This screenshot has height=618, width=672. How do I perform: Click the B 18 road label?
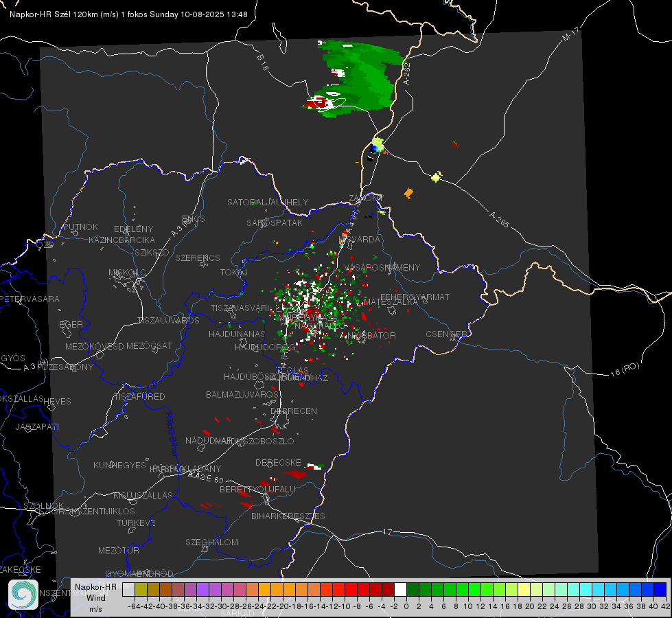(x=262, y=62)
